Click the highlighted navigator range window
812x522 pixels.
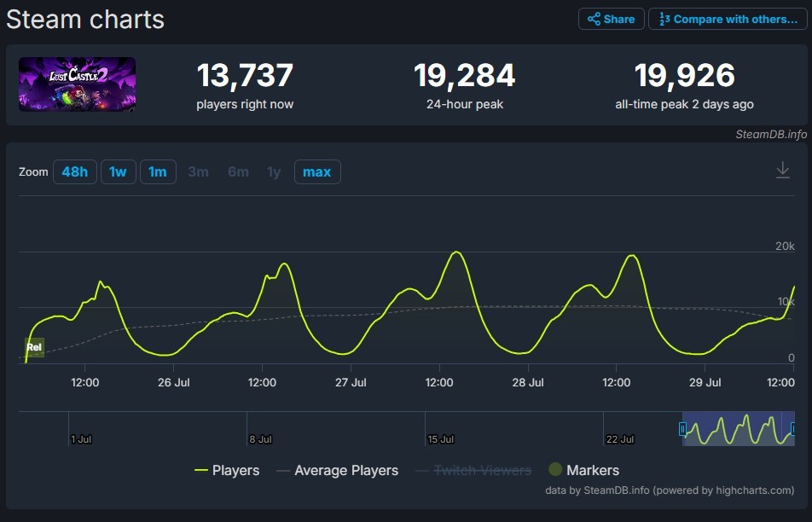(738, 429)
